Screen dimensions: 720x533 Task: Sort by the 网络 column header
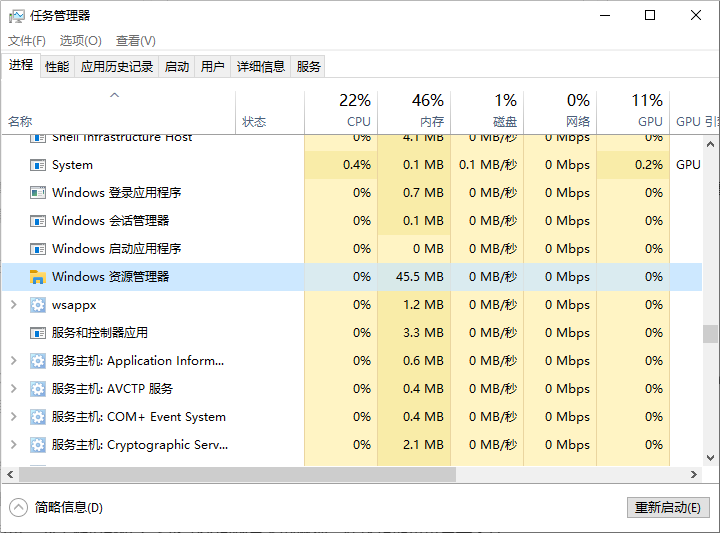tap(560, 112)
